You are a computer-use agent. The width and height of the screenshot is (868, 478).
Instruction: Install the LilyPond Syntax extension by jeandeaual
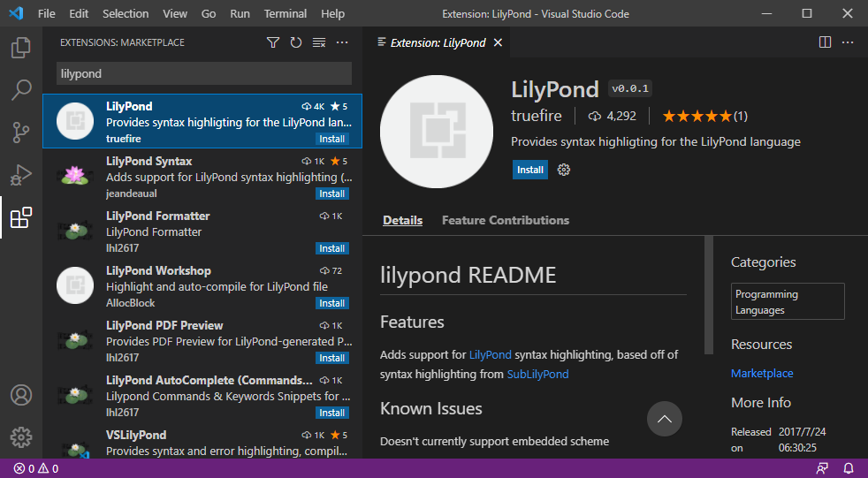coord(332,193)
